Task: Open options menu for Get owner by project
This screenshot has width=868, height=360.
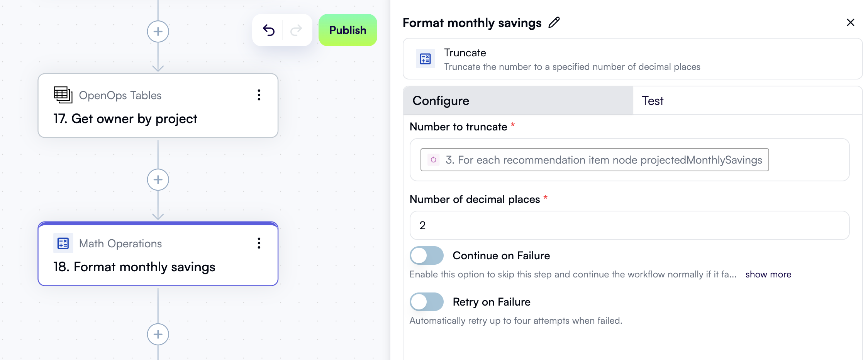Action: pyautogui.click(x=259, y=95)
